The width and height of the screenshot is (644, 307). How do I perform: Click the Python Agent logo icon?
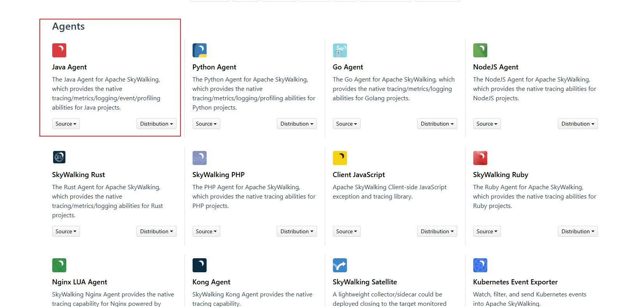[x=200, y=50]
